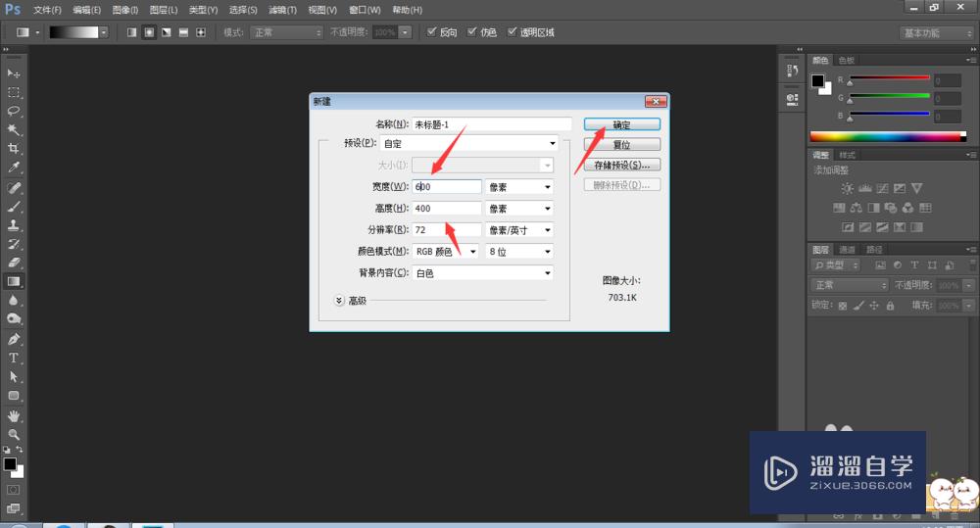Viewport: 980px width, 528px height.
Task: Toggle the 仿色 checkbox
Action: [472, 32]
